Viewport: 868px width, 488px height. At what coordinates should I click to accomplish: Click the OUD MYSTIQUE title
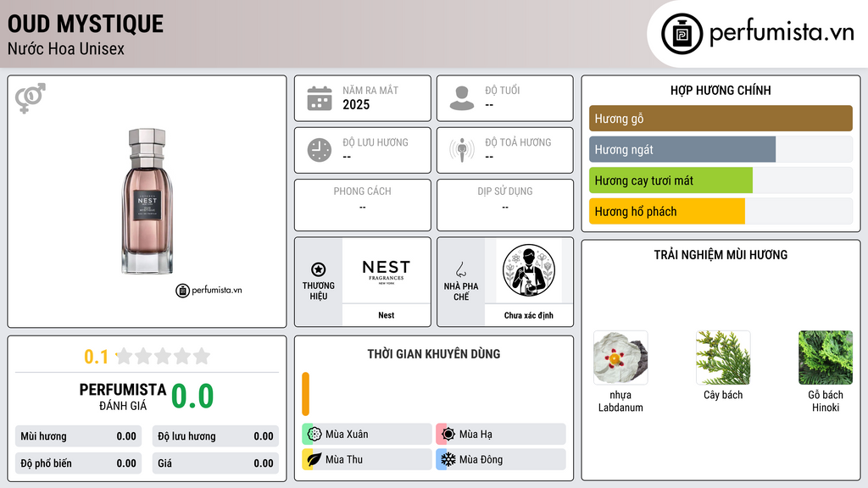86,24
